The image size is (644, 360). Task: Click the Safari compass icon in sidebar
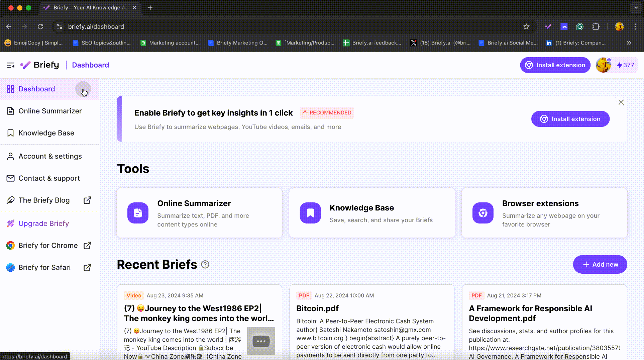coord(10,267)
